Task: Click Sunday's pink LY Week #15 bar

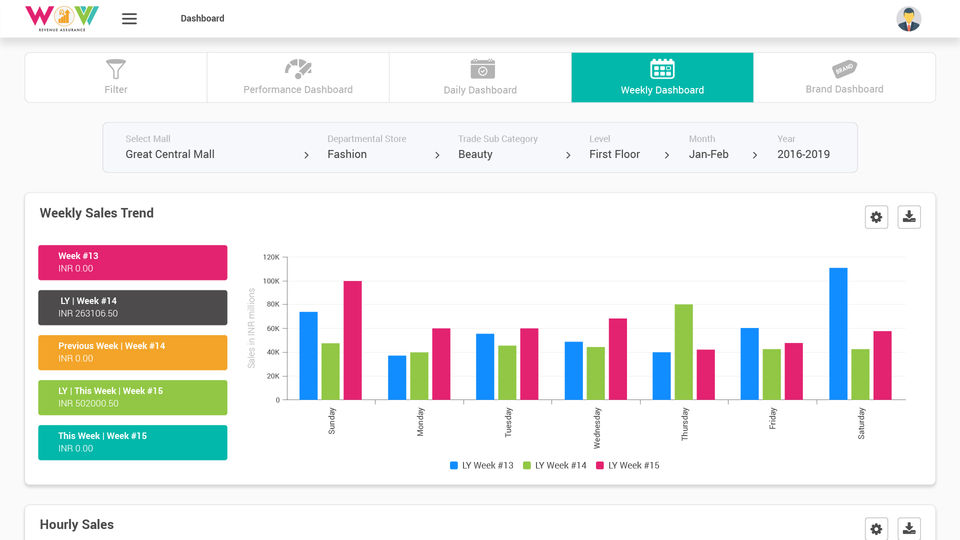Action: tap(353, 340)
